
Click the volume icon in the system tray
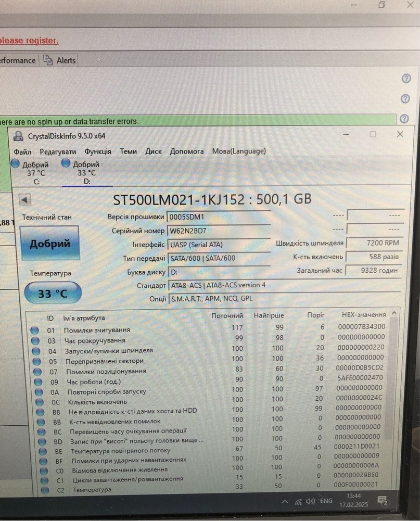point(310,501)
